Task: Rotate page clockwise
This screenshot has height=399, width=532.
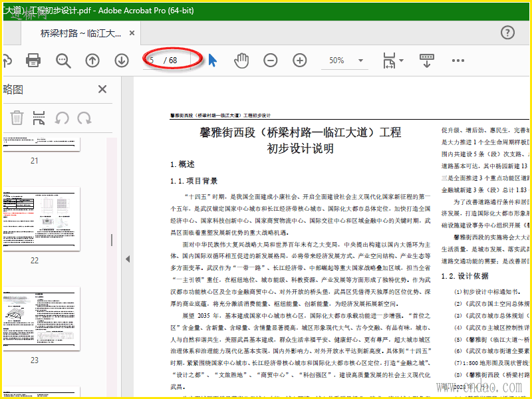Action: (x=84, y=118)
